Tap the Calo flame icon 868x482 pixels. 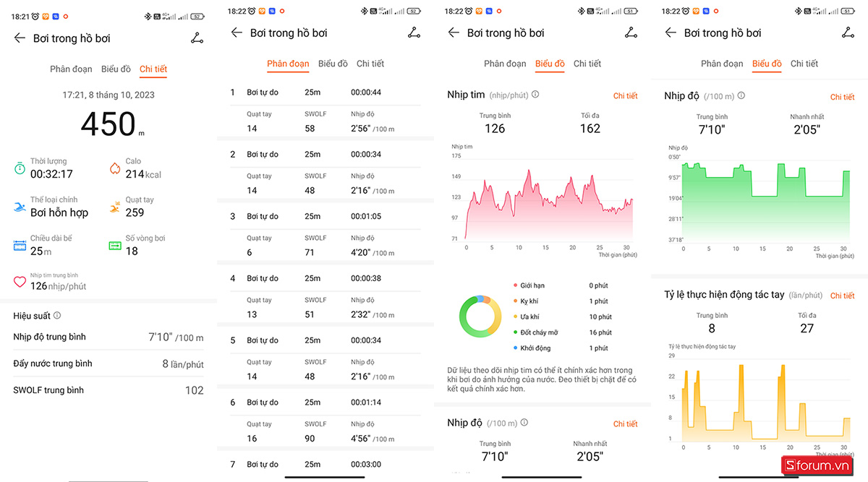pos(114,168)
